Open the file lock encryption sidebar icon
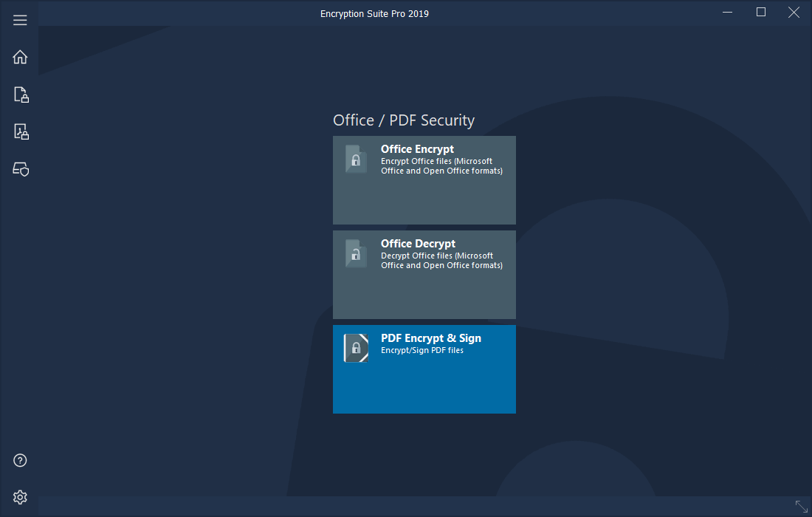Viewport: 812px width, 517px height. pos(21,95)
